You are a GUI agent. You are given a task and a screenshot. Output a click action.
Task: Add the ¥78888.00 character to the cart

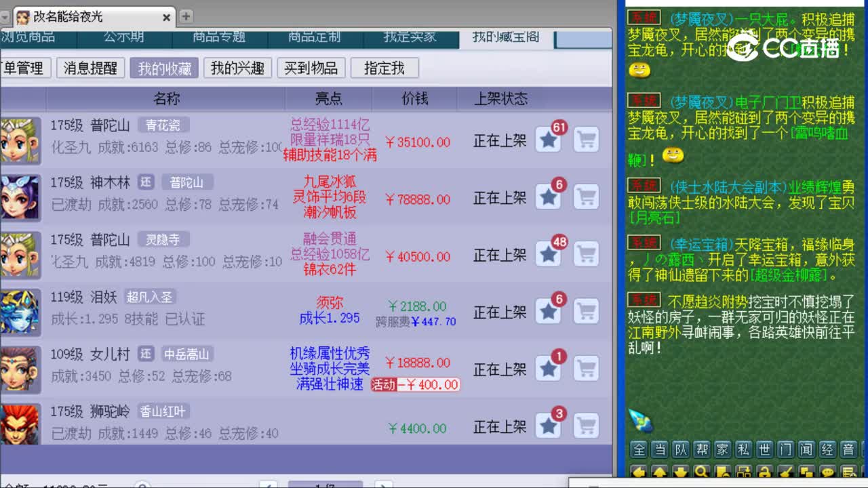tap(586, 197)
